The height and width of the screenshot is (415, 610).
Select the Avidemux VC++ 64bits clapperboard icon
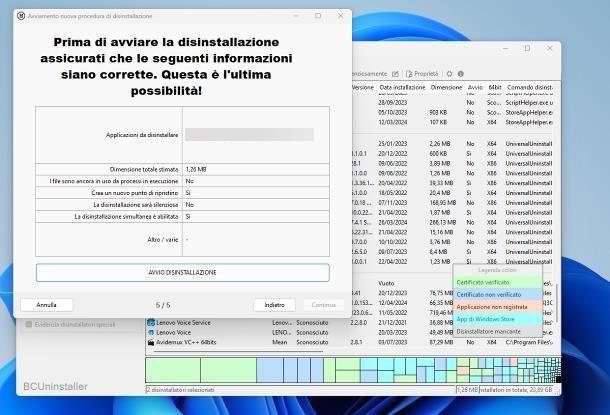(151, 342)
